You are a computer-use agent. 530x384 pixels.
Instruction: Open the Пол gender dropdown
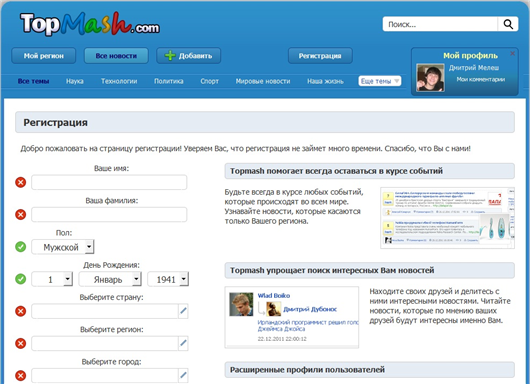coord(63,247)
